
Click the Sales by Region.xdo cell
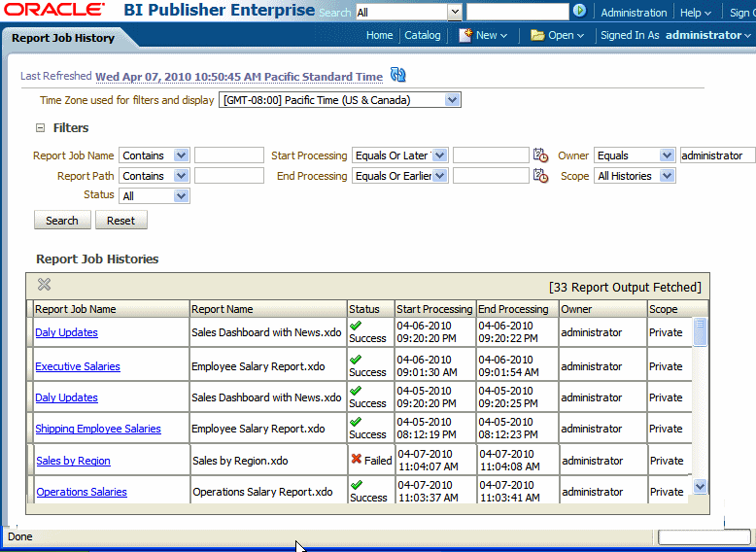pyautogui.click(x=269, y=461)
